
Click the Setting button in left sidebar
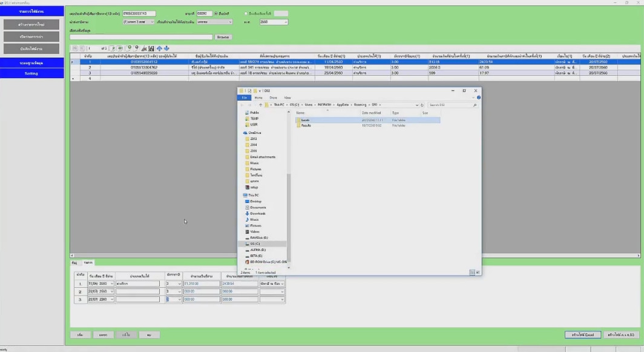[x=31, y=73]
